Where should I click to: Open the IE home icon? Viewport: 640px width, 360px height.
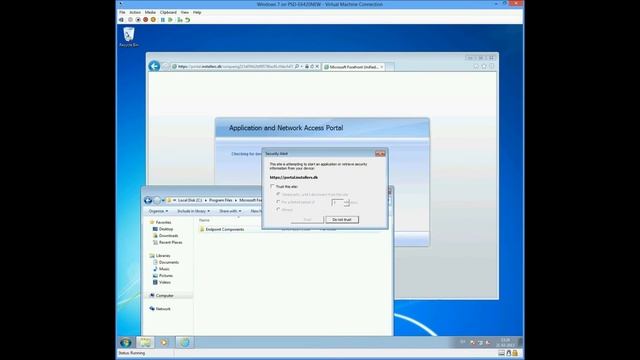pyautogui.click(x=476, y=66)
